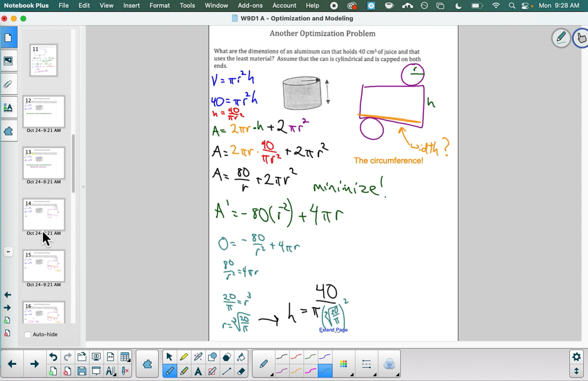Toggle finger touch mode button

coord(581,38)
